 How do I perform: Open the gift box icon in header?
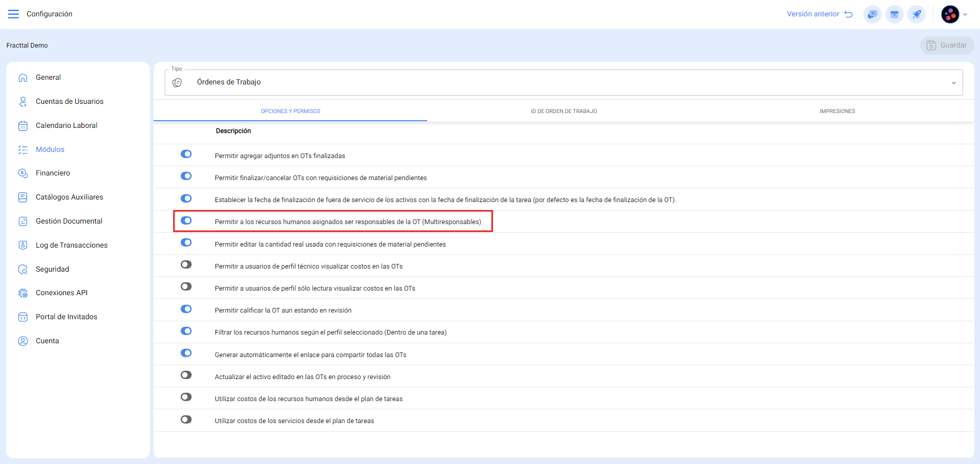pos(894,14)
